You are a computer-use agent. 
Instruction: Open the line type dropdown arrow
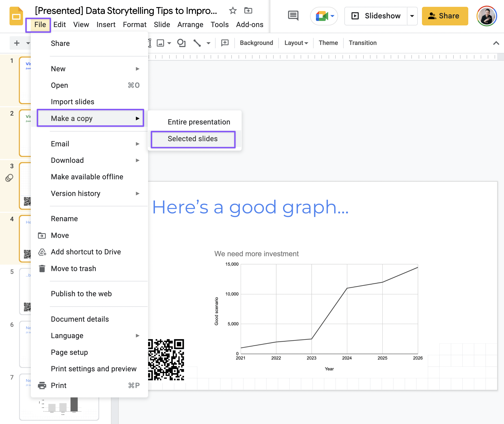click(x=208, y=43)
